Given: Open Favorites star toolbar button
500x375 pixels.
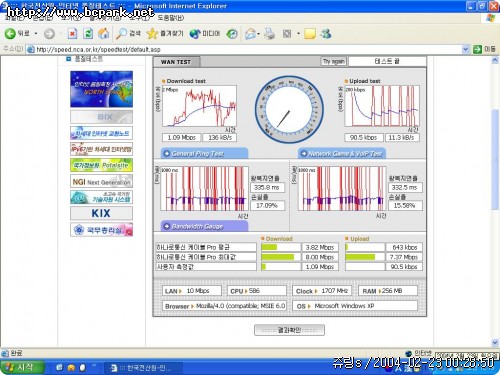Looking at the screenshot, I should (x=165, y=33).
